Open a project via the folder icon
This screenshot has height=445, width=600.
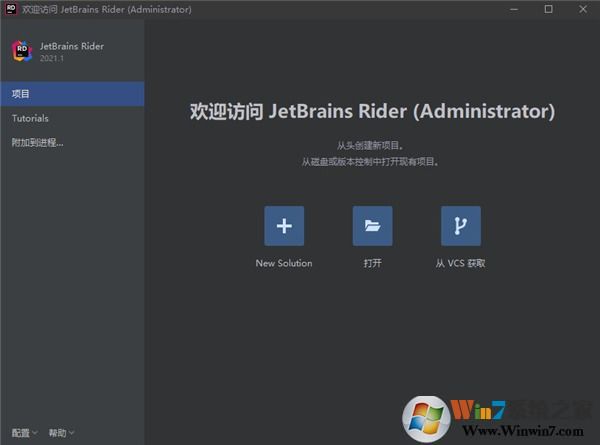[372, 226]
